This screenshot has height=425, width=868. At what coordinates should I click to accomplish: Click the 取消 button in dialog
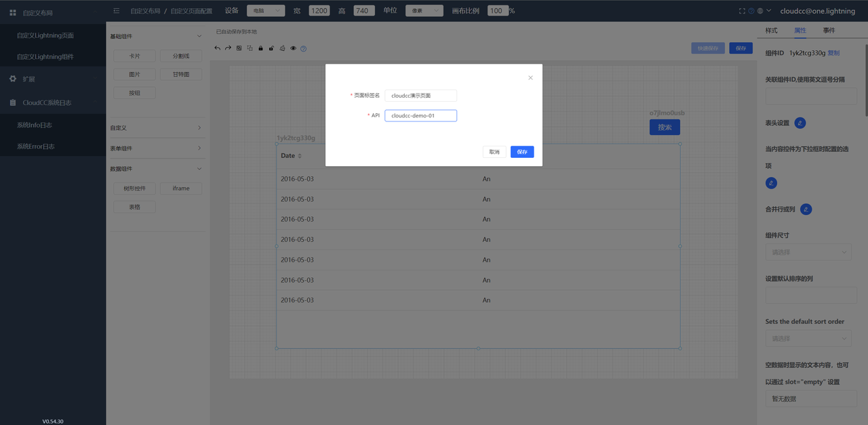[494, 152]
